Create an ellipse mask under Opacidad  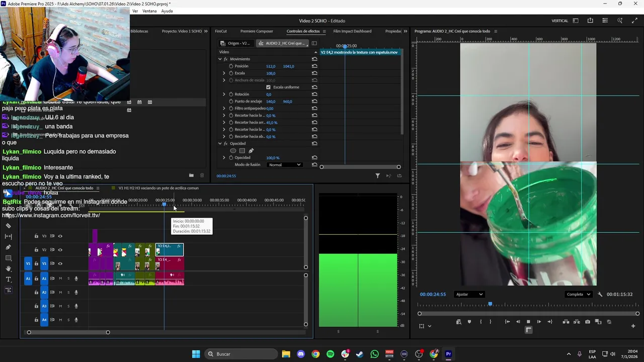233,150
